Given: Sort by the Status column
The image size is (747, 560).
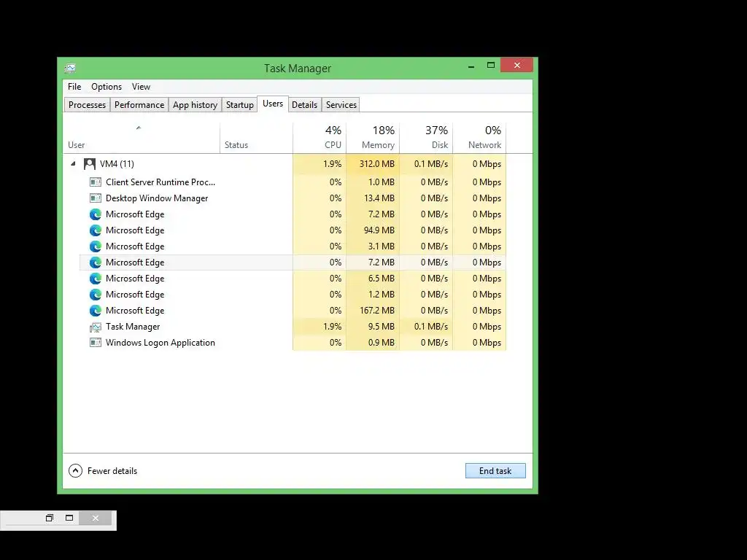Looking at the screenshot, I should (256, 138).
